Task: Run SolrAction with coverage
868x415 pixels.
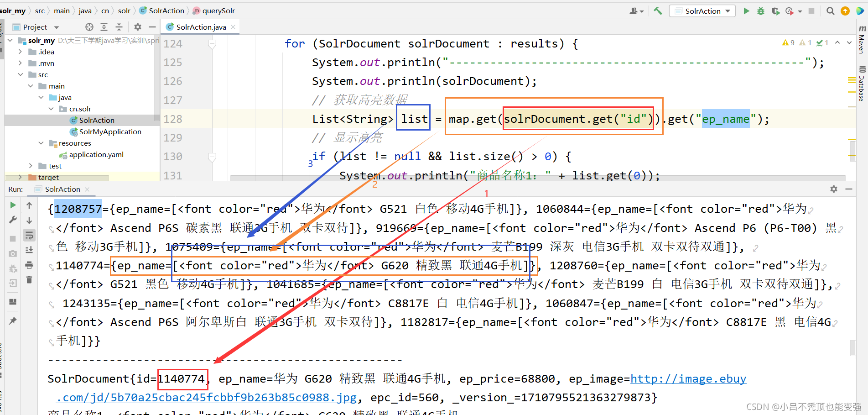Action: point(775,11)
